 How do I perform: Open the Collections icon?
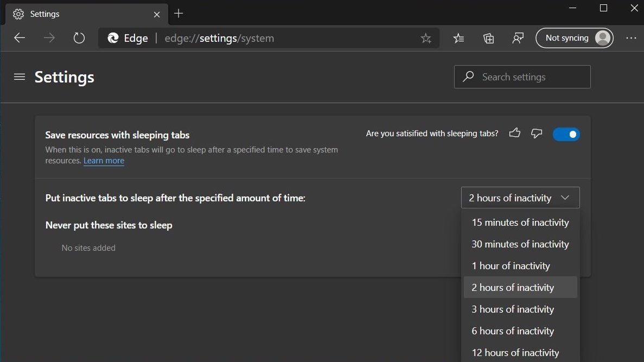488,38
